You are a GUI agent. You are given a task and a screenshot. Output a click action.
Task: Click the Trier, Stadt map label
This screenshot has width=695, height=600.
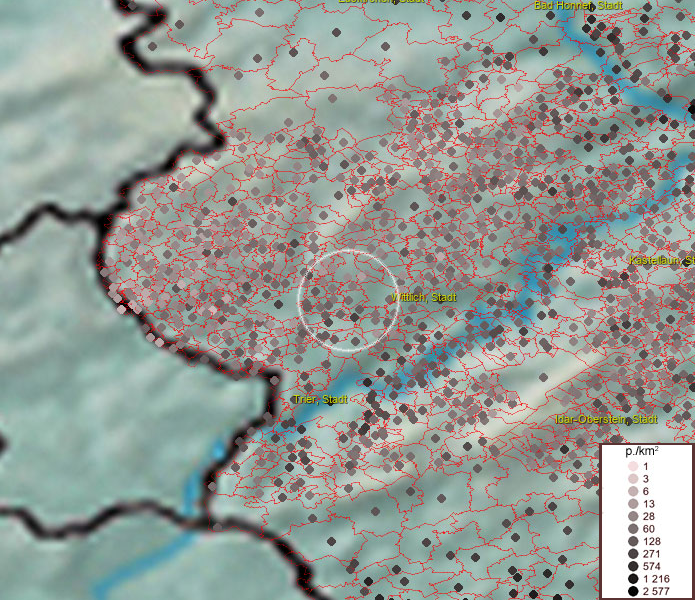(320, 399)
